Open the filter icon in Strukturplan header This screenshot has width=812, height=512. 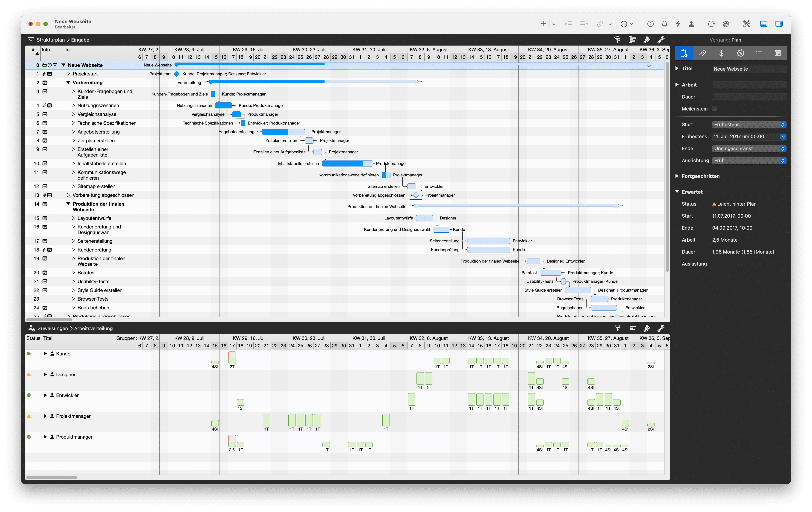click(617, 40)
